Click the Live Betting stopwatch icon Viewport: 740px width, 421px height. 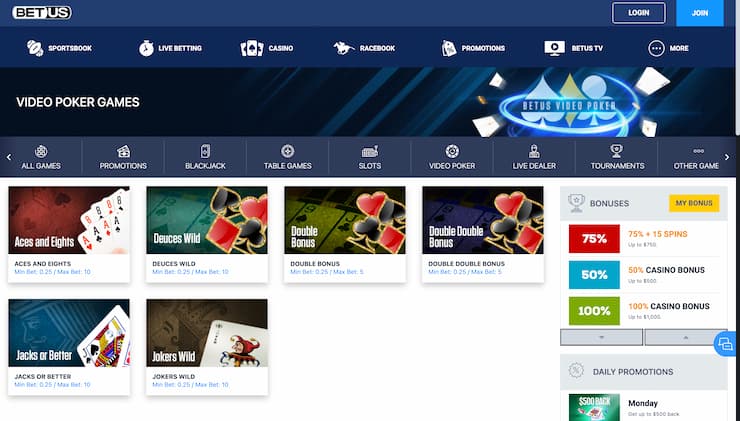(x=146, y=48)
